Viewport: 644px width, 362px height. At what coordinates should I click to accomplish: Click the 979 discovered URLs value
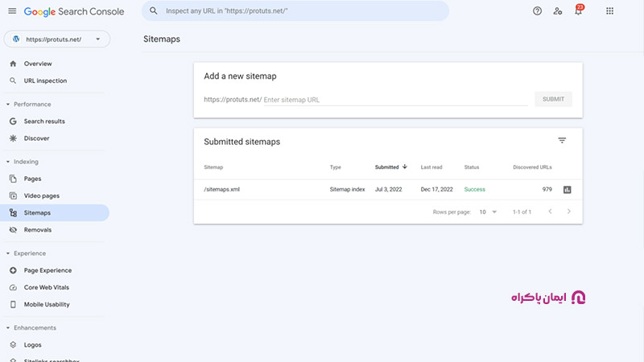(x=547, y=190)
